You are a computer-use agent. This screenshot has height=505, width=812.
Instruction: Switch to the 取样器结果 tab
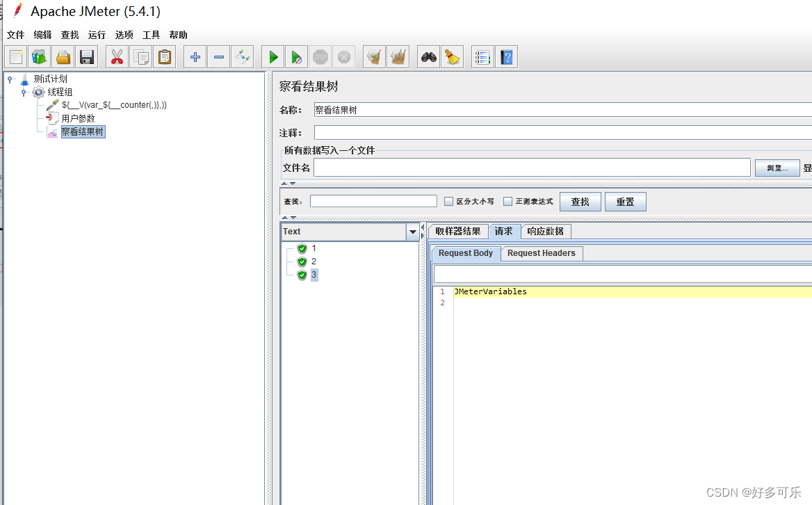(x=457, y=232)
